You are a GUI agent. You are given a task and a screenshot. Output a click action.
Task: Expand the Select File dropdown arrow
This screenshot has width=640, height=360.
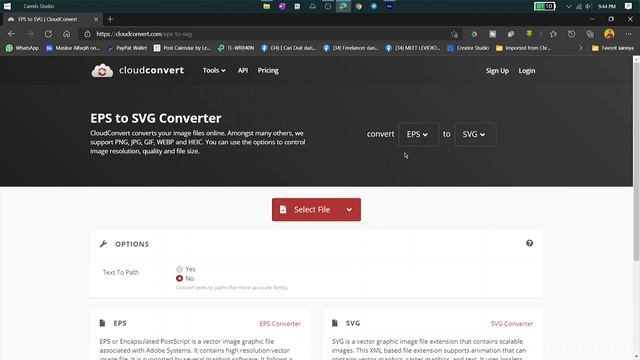coord(349,210)
